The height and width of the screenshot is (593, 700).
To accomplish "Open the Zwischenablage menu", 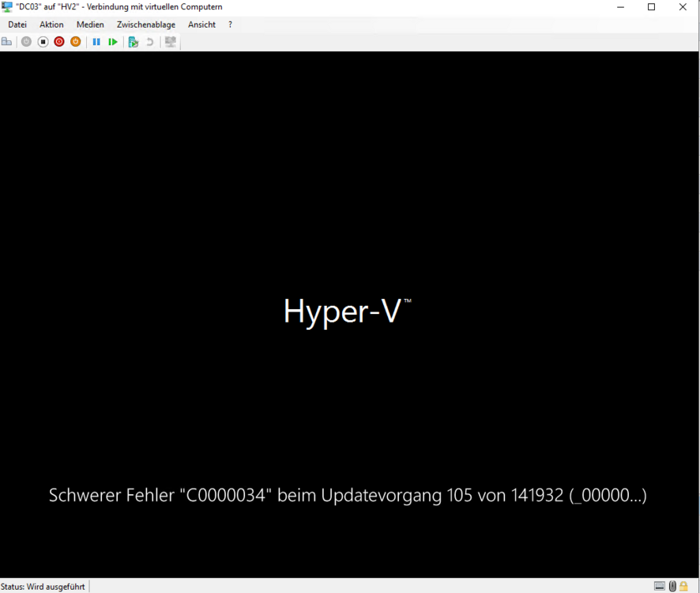I will click(146, 25).
